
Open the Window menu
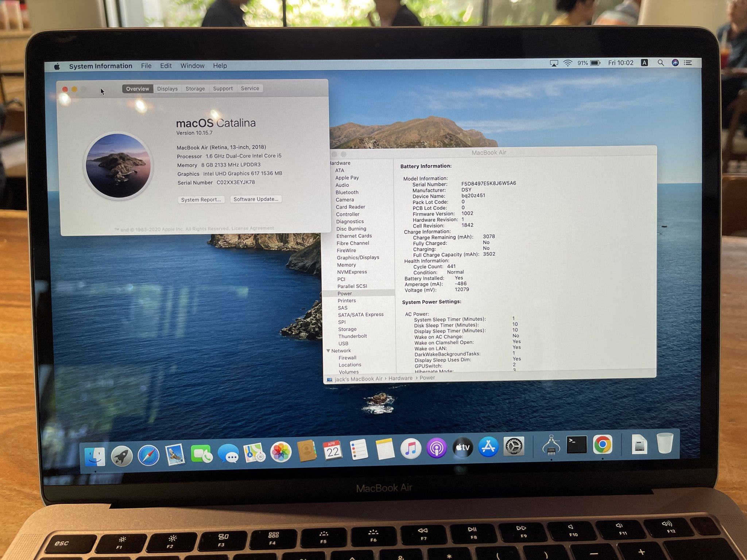[192, 66]
